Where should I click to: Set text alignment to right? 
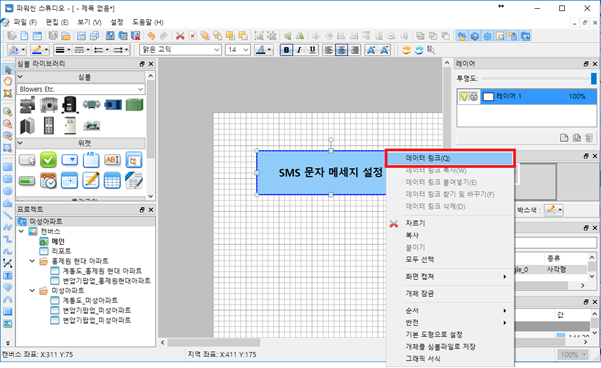pos(355,50)
